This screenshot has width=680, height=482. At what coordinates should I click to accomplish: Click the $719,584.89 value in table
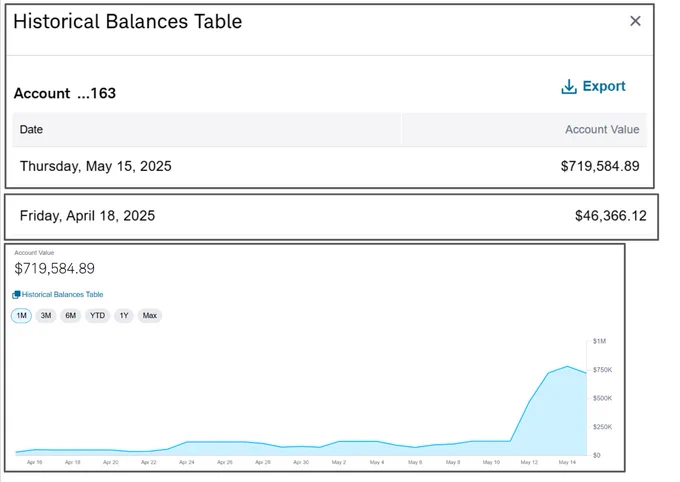tap(600, 166)
